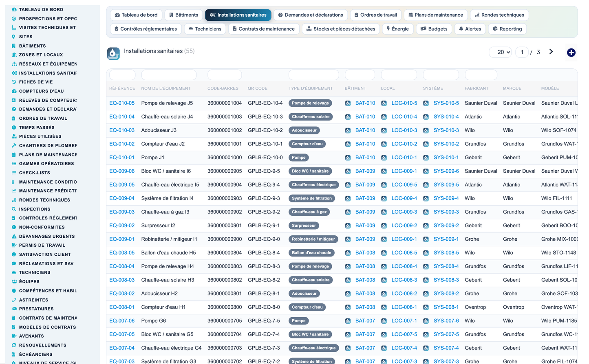The width and height of the screenshot is (589, 364).
Task: Click sidebar Temps passés clock icon
Action: tap(14, 127)
